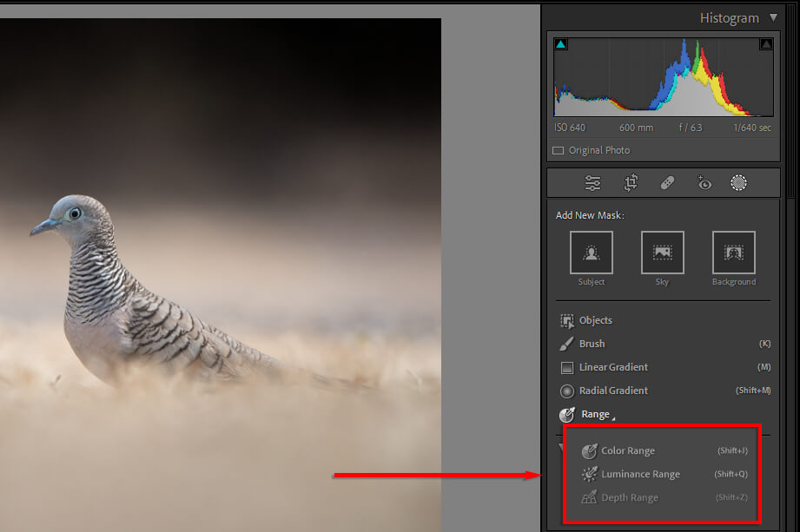Toggle the Original Photo checkbox
The image size is (800, 532).
pos(559,151)
